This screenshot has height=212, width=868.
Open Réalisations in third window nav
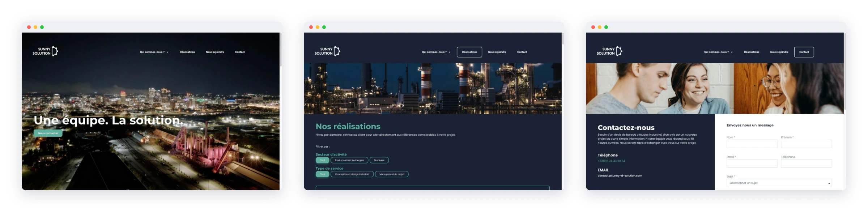tap(752, 52)
